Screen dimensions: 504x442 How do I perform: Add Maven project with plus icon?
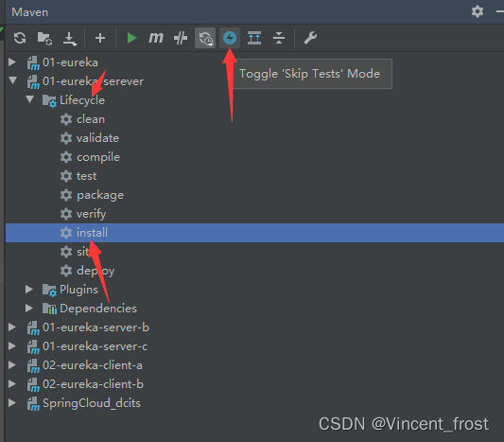[100, 38]
